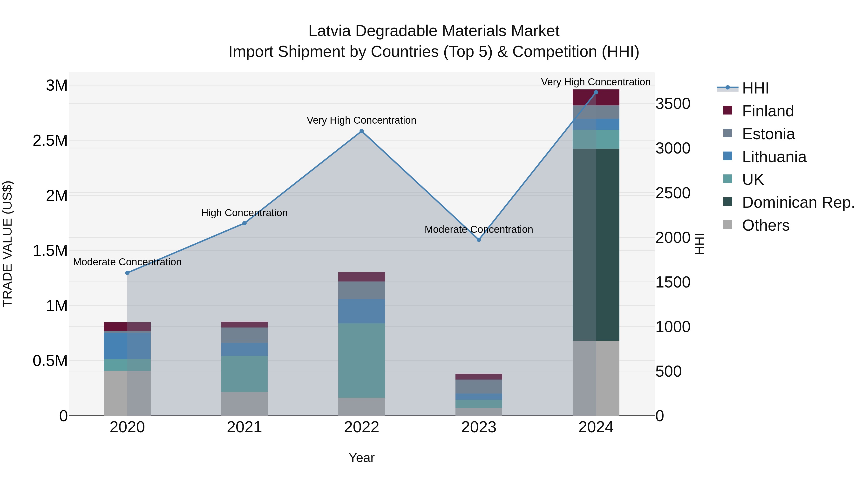Click the 'High Concentration' annotation above 2021
The width and height of the screenshot is (868, 488).
244,213
